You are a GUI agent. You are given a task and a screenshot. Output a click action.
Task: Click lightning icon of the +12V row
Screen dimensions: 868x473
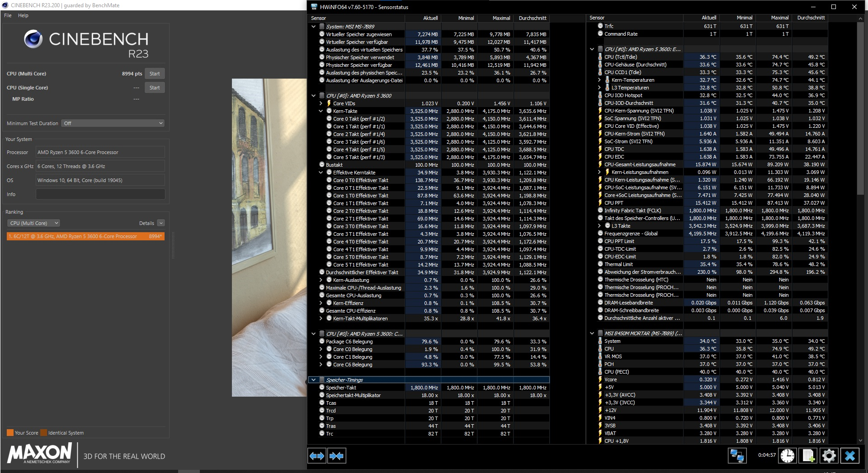[x=600, y=410]
